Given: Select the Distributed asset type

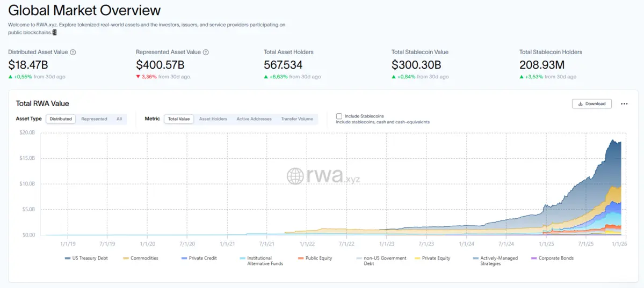Looking at the screenshot, I should pyautogui.click(x=61, y=119).
